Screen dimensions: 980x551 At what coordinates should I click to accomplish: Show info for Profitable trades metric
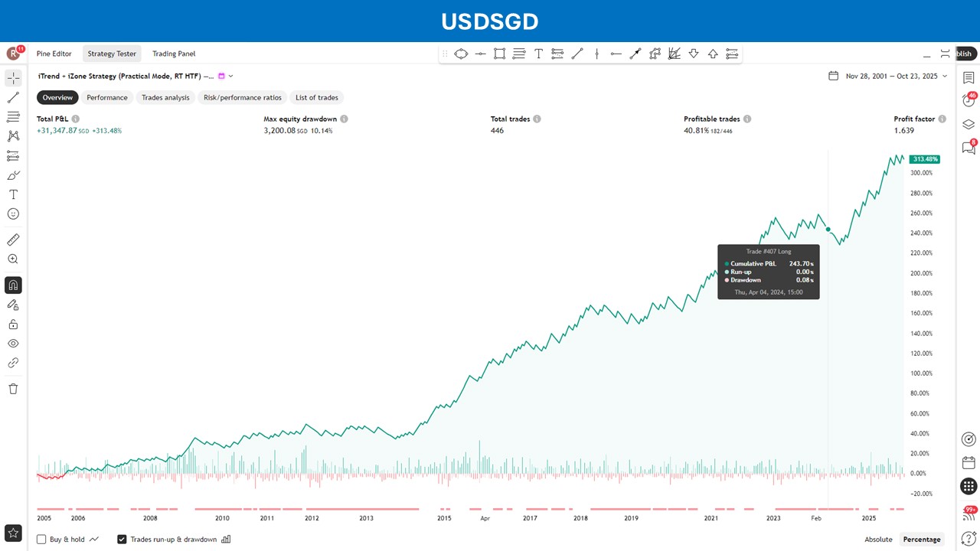pyautogui.click(x=747, y=119)
